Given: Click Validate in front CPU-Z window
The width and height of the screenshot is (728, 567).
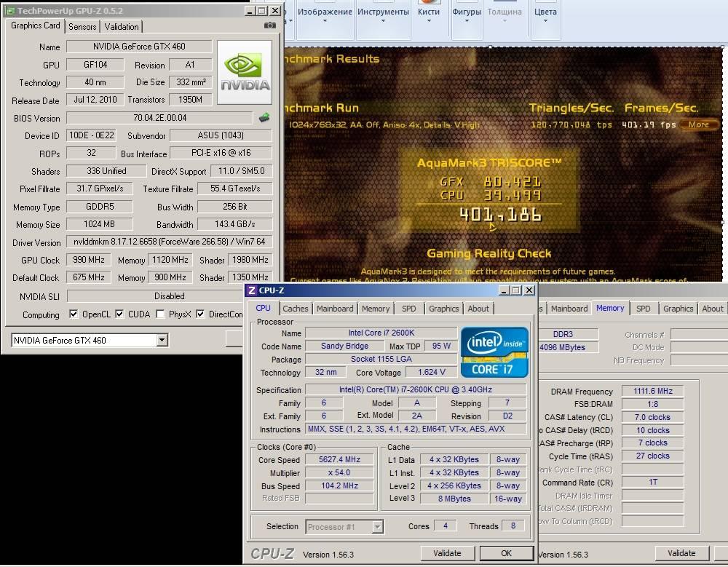Looking at the screenshot, I should [x=447, y=553].
